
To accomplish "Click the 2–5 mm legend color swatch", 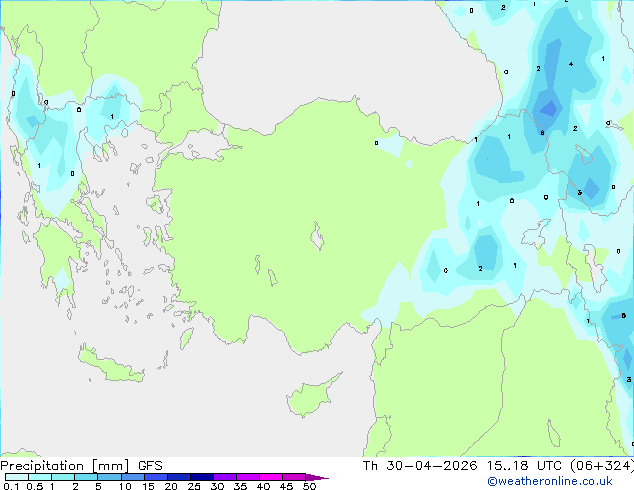I will point(86,477).
